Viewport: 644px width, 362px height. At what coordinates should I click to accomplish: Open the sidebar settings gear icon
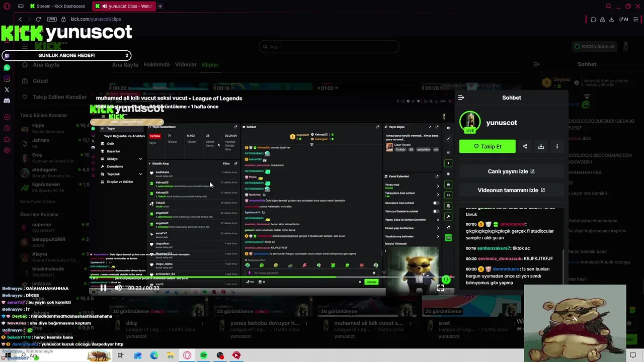[x=7, y=150]
